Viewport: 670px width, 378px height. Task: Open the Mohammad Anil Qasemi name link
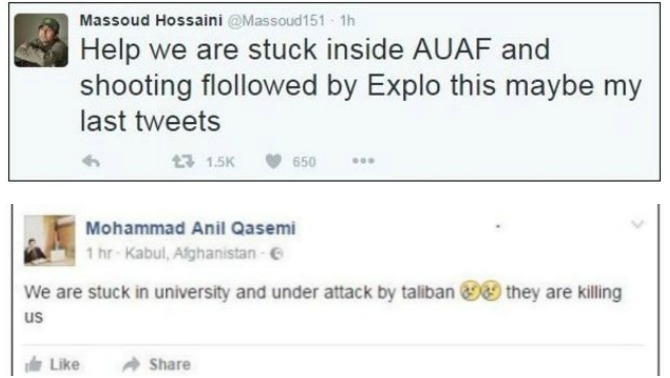[x=191, y=228]
